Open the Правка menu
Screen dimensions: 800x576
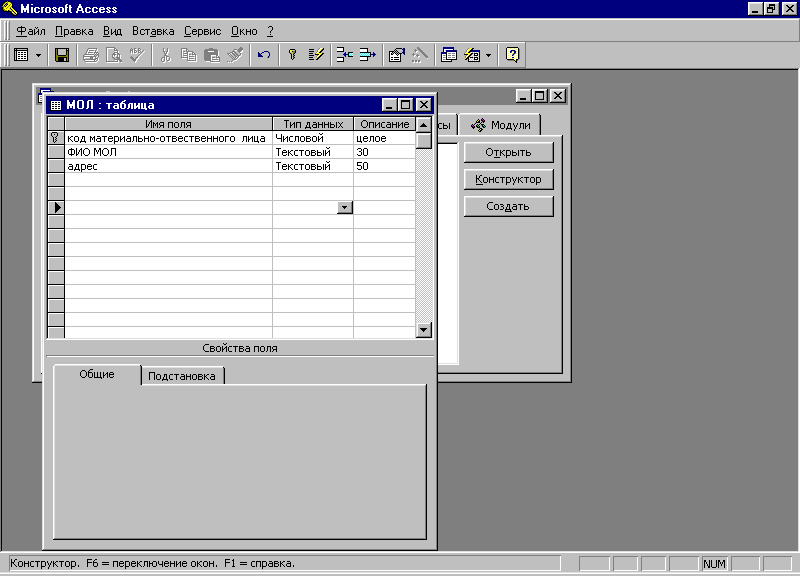(74, 31)
